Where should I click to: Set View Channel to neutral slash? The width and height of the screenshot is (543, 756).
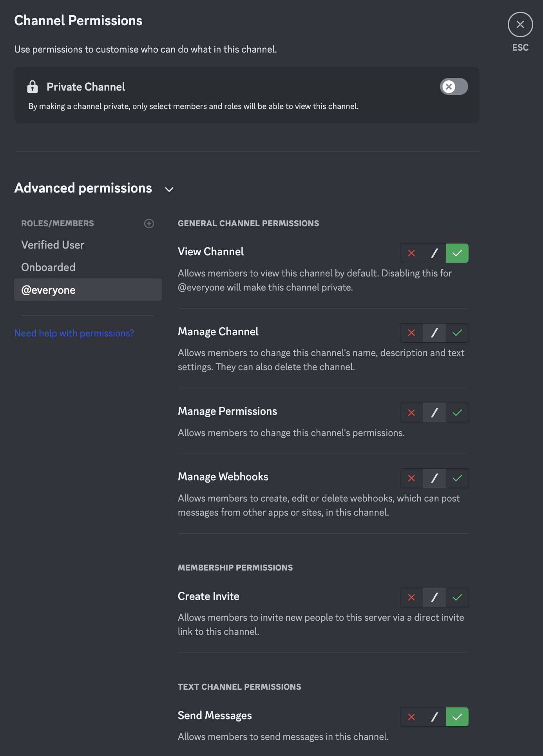434,253
